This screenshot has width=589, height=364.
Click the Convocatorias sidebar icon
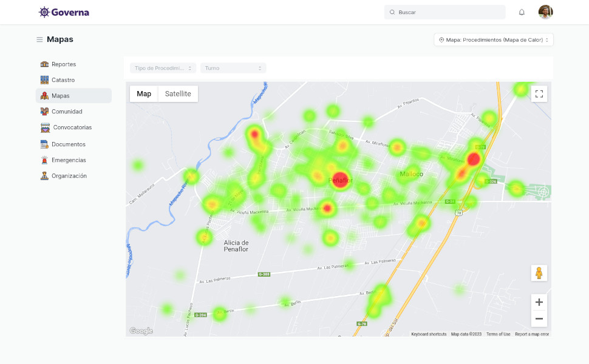click(x=45, y=127)
